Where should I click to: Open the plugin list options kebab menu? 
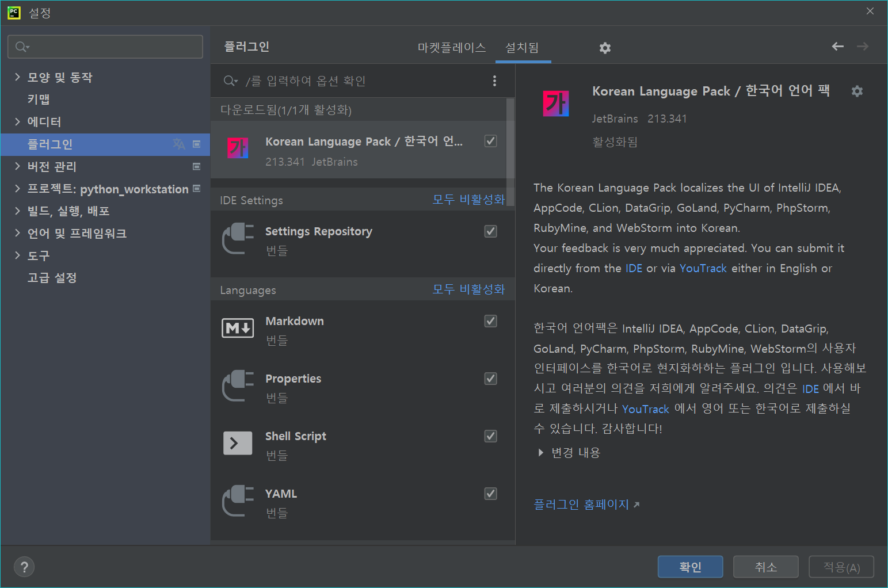click(x=494, y=81)
